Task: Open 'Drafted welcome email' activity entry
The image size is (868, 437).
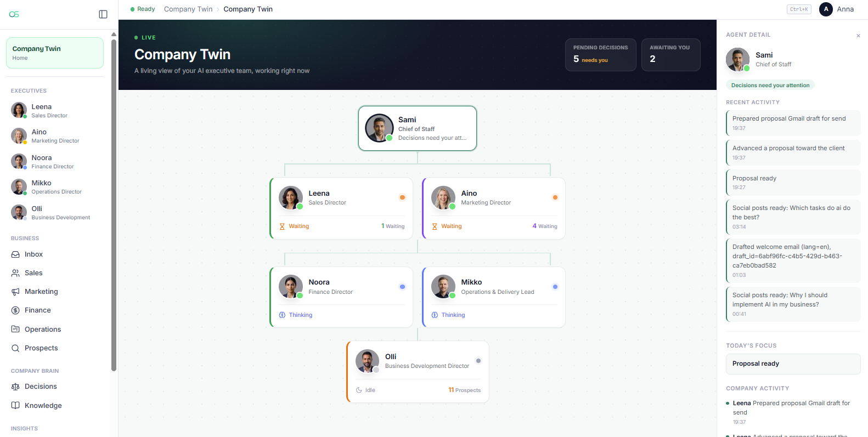Action: [x=793, y=260]
